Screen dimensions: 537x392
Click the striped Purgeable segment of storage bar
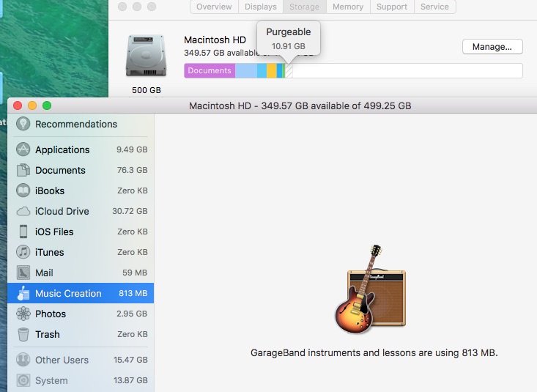tap(289, 70)
